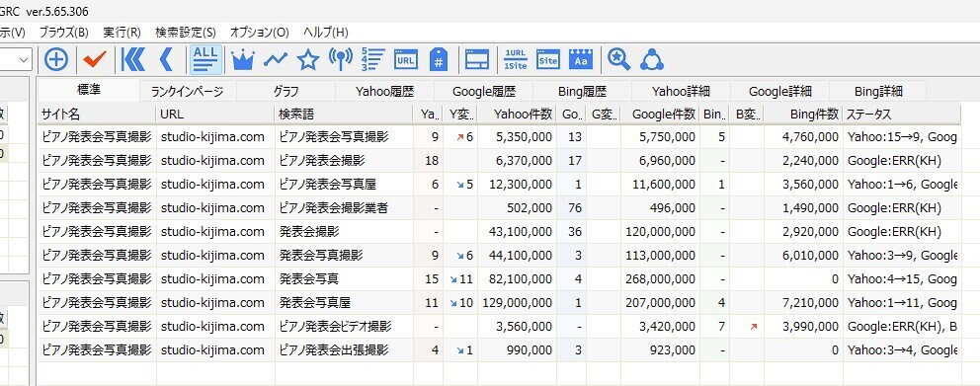Click the crown ranking icon
980x386 pixels.
243,60
